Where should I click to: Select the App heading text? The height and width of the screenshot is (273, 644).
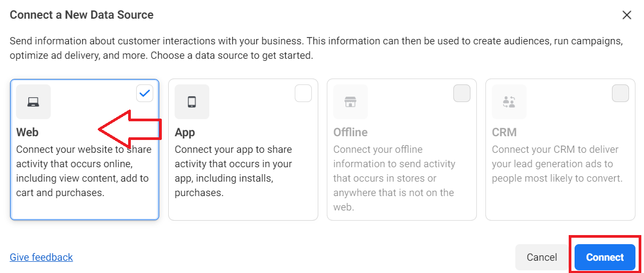point(185,132)
